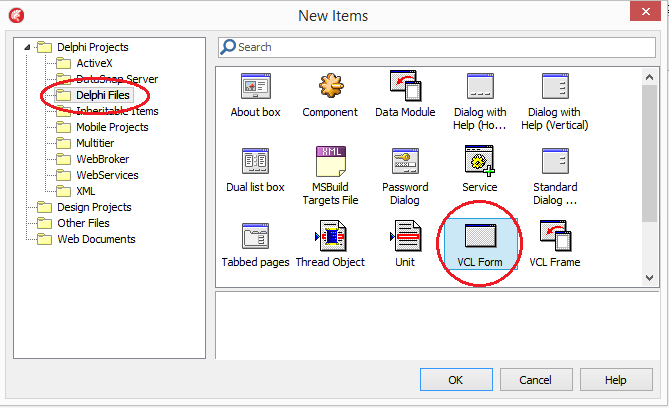Image resolution: width=669 pixels, height=408 pixels.
Task: Click inside the Search field
Action: tap(437, 47)
